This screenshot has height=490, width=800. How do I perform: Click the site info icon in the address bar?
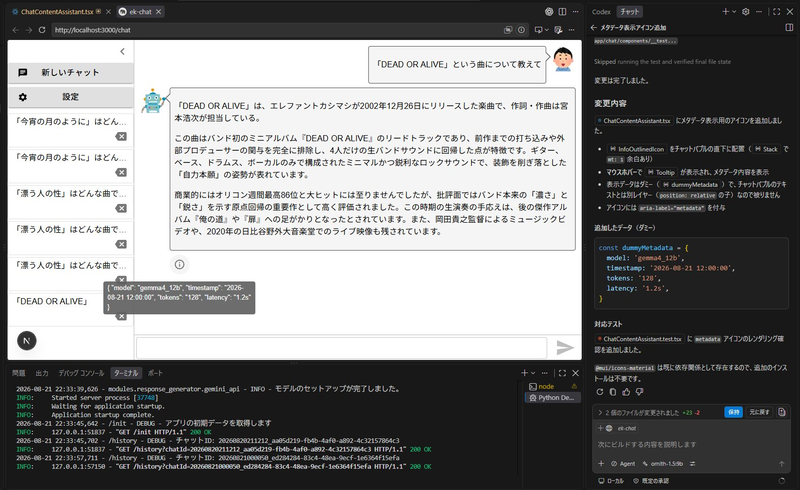[x=521, y=30]
